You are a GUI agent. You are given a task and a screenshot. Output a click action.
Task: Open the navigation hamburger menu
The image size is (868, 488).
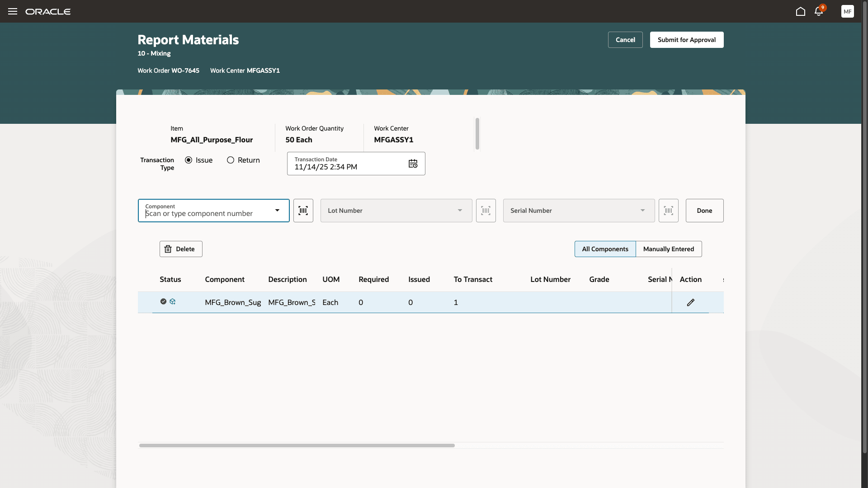12,11
